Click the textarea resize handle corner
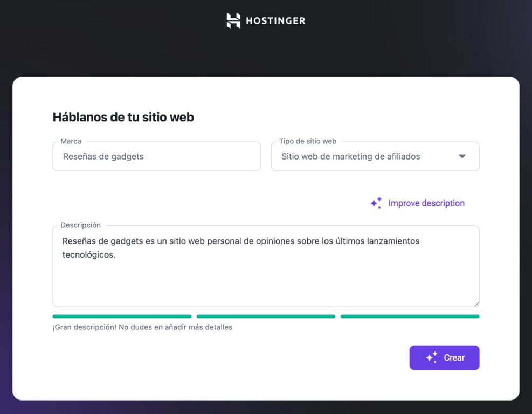 (x=476, y=305)
